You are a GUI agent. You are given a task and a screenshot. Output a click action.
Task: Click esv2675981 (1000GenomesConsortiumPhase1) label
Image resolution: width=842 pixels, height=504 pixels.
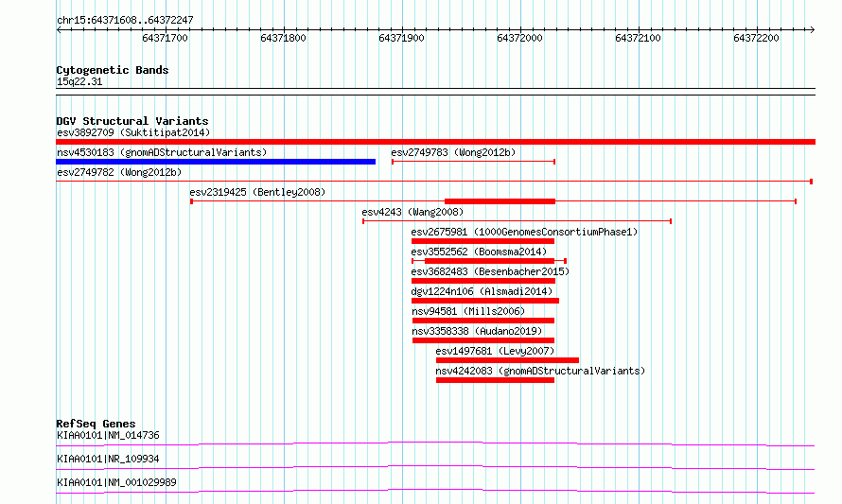(525, 232)
